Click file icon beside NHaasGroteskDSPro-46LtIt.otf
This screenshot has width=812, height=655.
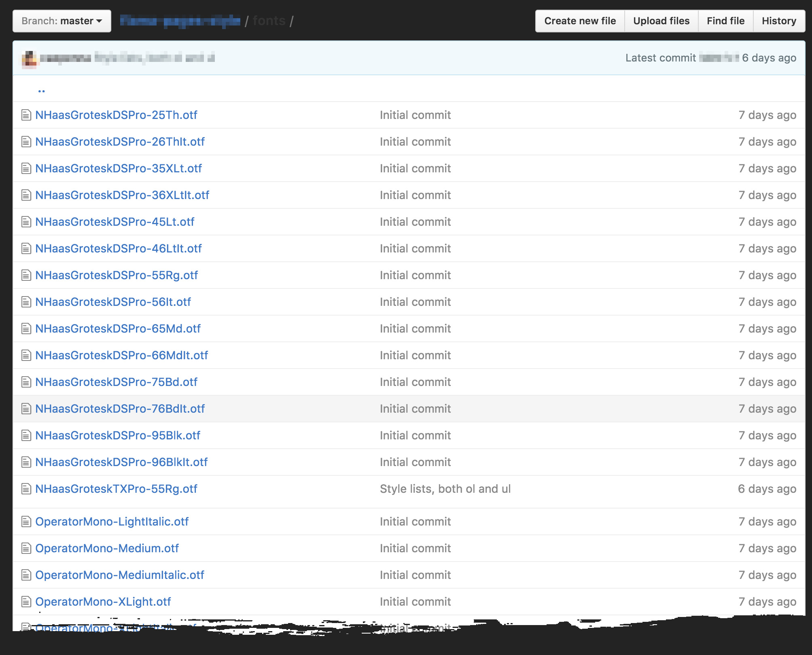(26, 249)
